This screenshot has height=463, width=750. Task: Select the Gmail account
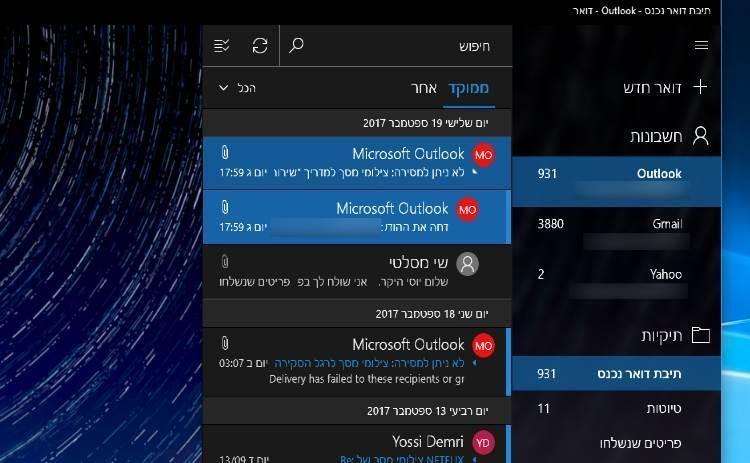(x=617, y=232)
